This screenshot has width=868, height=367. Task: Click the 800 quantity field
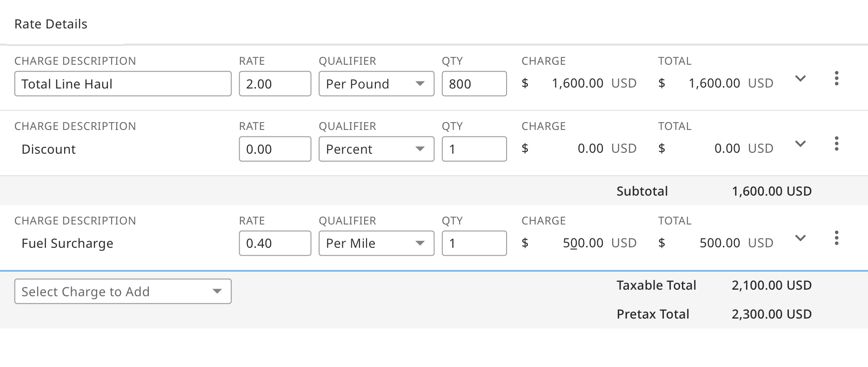(474, 84)
